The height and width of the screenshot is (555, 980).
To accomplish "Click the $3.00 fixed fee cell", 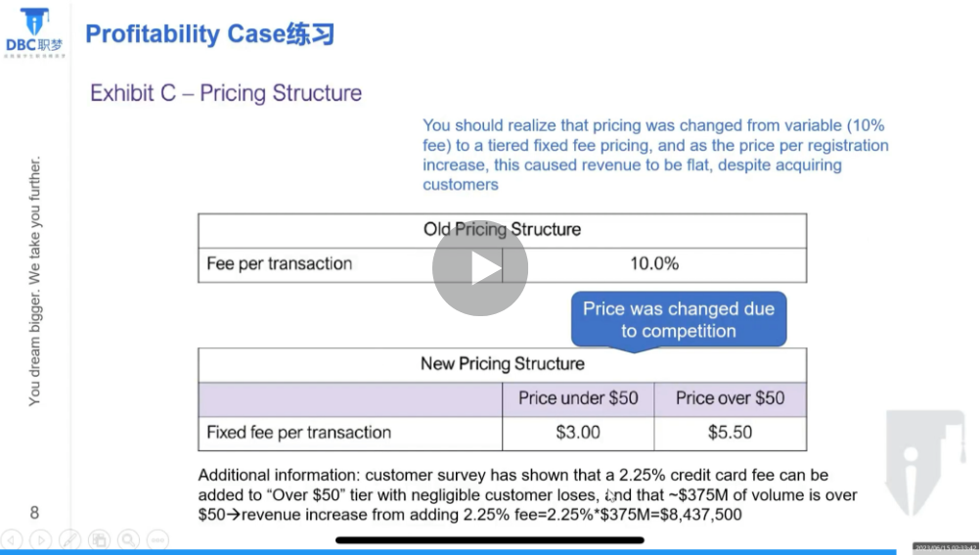I will [x=578, y=433].
